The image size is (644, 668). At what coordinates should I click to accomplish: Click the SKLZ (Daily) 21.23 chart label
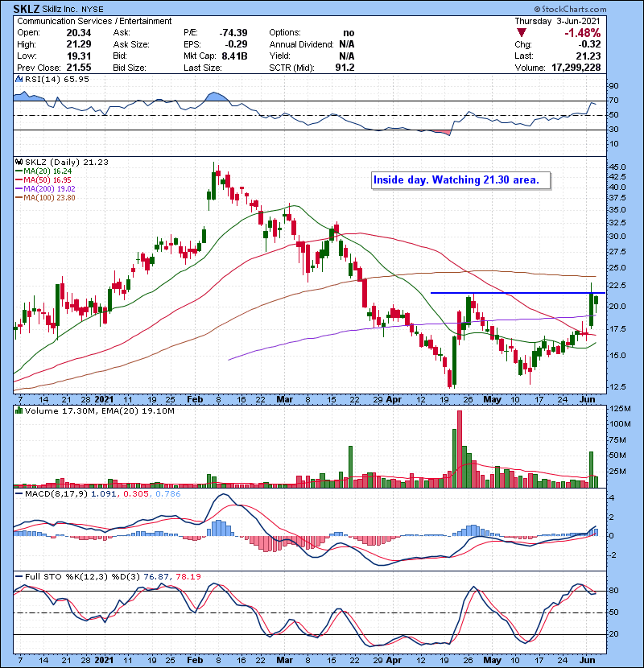click(x=67, y=162)
